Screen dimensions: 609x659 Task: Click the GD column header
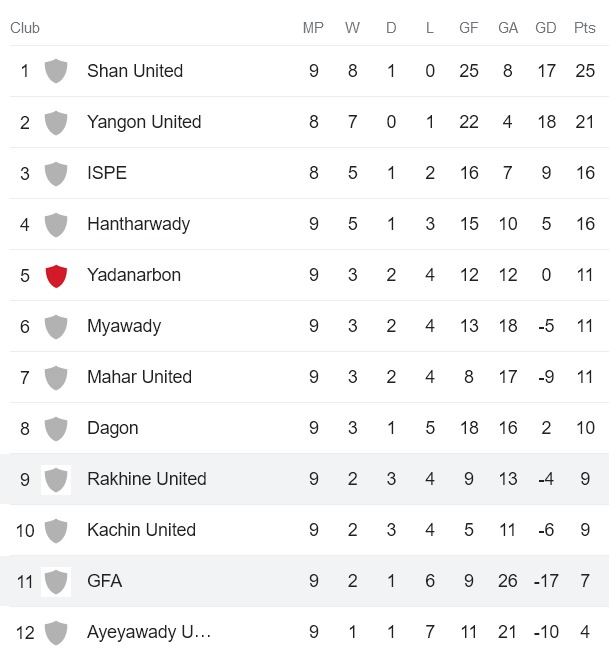[x=546, y=28]
